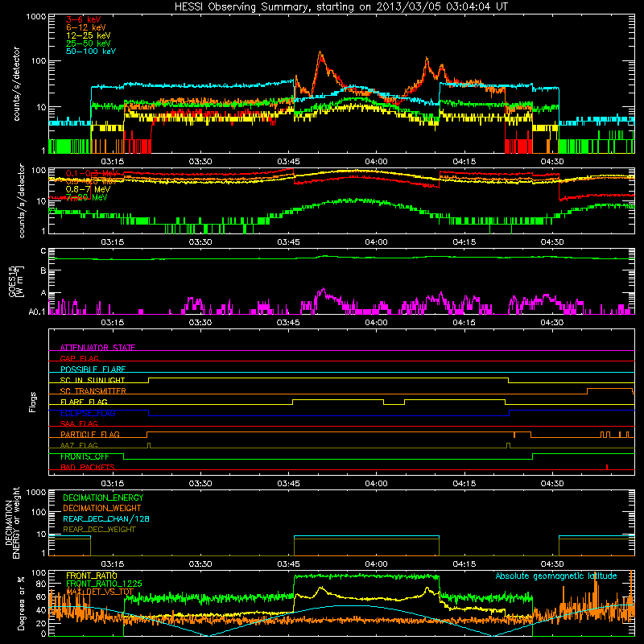Screen dimensions: 644x644
Task: Click the 03:15 tick label under the GOES15 panel
Action: (113, 323)
